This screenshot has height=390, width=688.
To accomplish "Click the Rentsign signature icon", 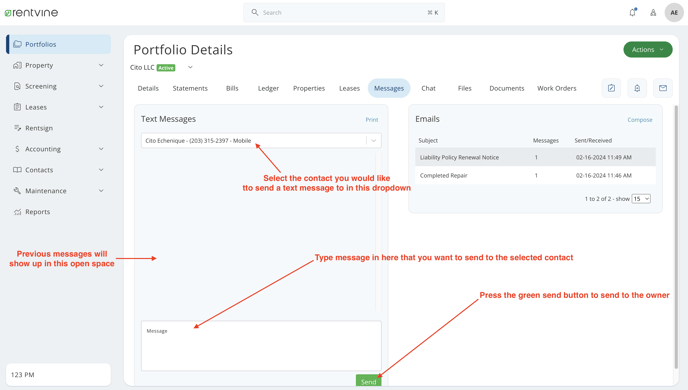I will coord(18,128).
